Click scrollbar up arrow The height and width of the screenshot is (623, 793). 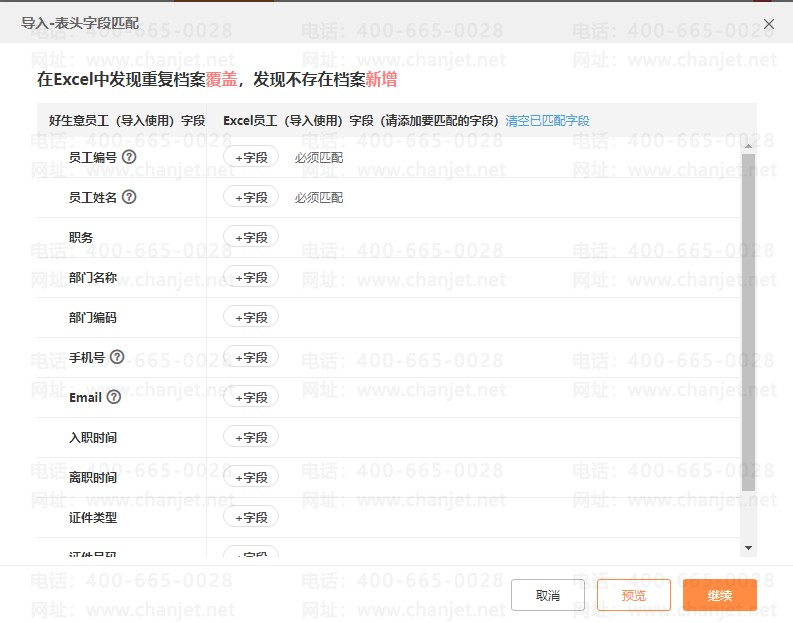pos(748,146)
